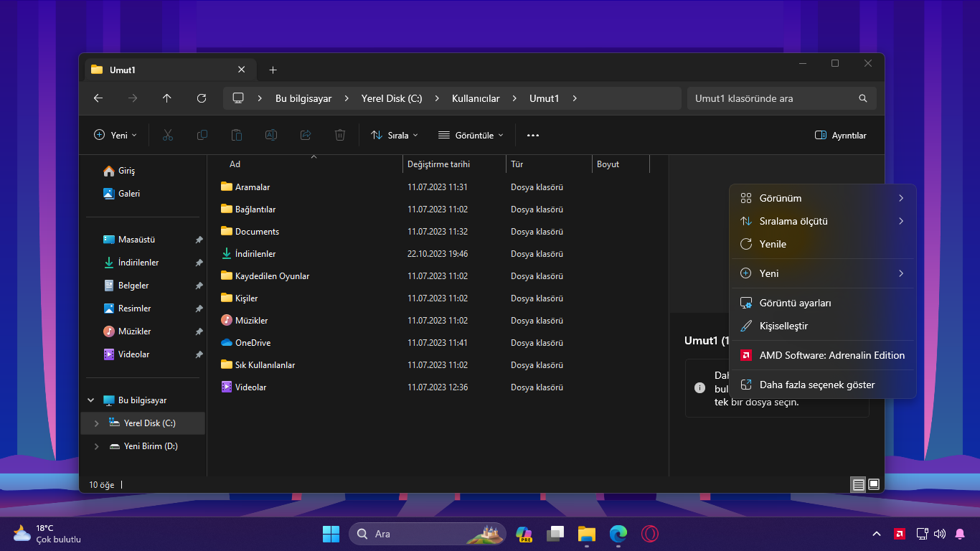980x551 pixels.
Task: Open the weather widget showing 18°C
Action: (x=47, y=534)
